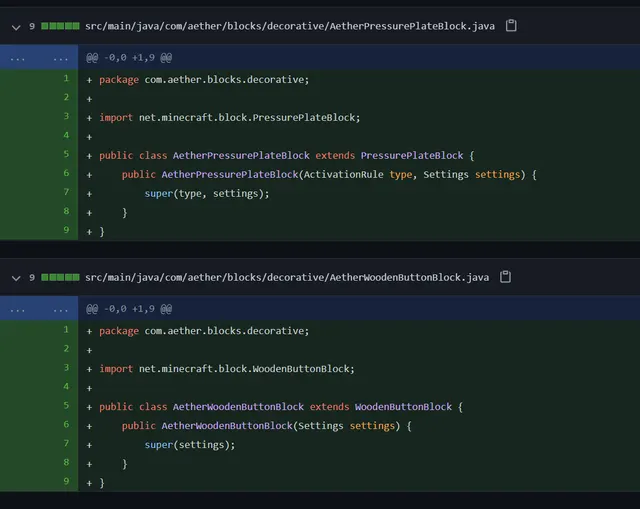Expand hunk header in AetherWoodenButtonBlock diff
The image size is (640, 509).
(x=39, y=309)
